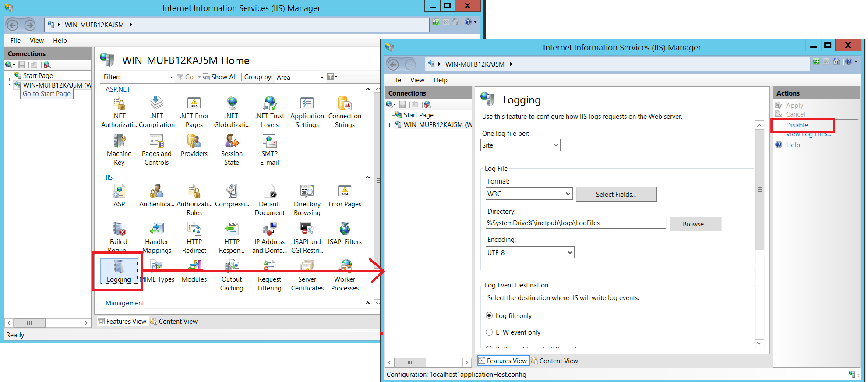Screen dimensions: 868x382
Task: Open SMTP E-mail feature
Action: [x=270, y=150]
